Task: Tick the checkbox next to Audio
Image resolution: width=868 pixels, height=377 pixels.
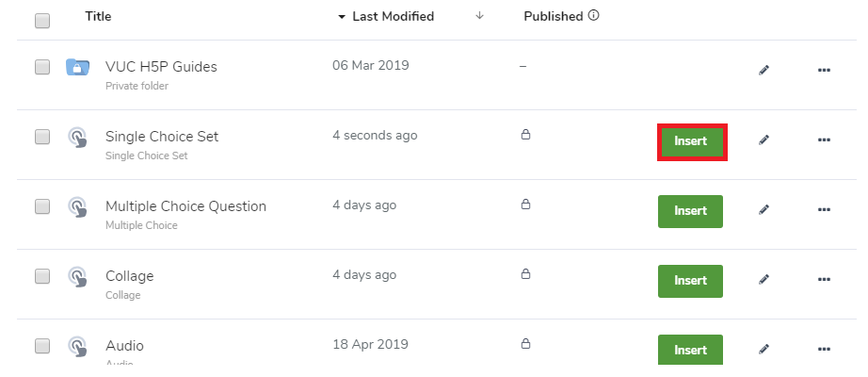Action: coord(42,346)
